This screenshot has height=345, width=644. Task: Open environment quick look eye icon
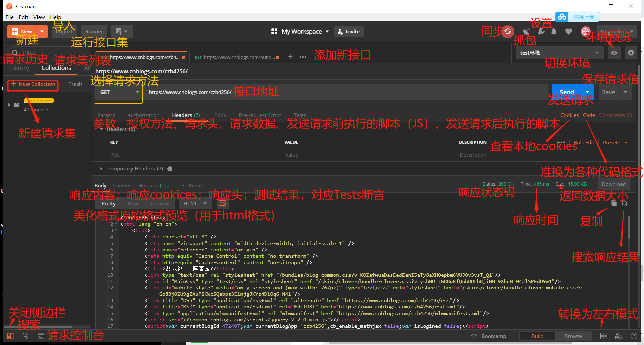614,53
